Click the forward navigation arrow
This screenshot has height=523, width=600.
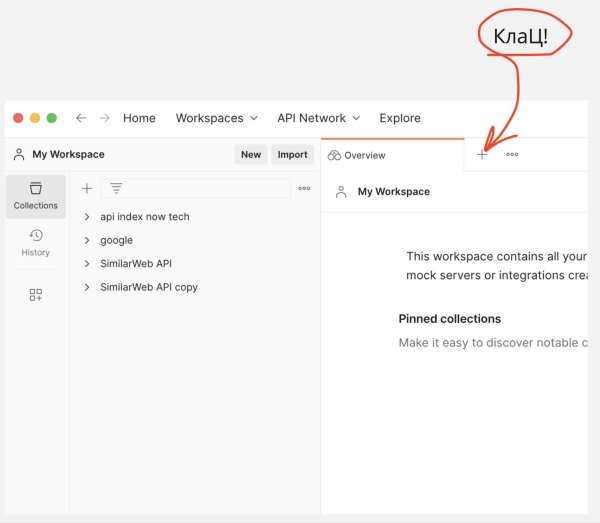tap(104, 118)
